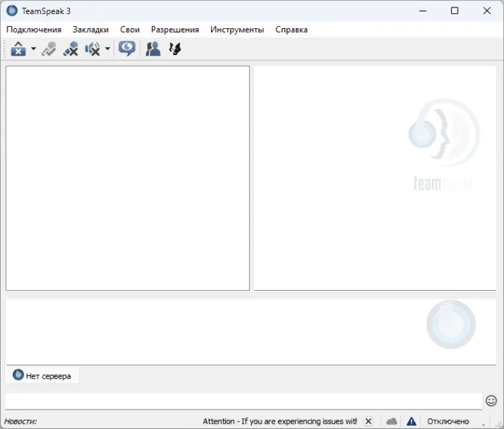The width and height of the screenshot is (504, 429).
Task: Click the toolbar drag handle
Action: 4,49
